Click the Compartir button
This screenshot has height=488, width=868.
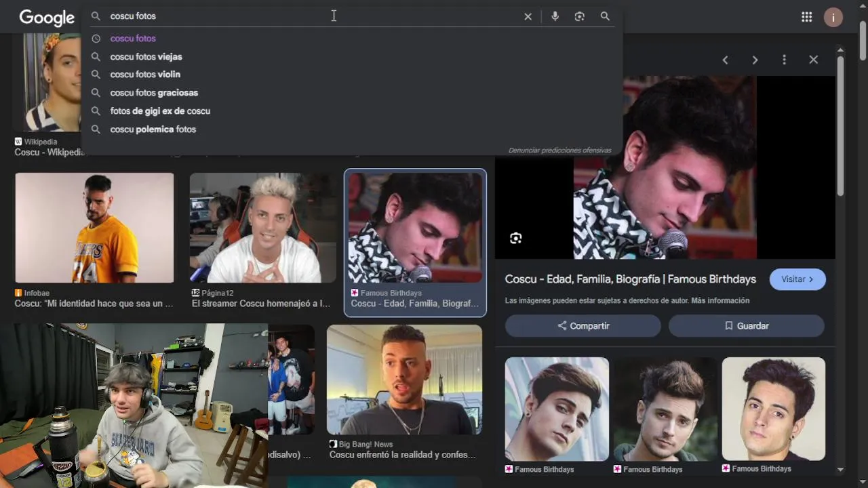point(583,326)
